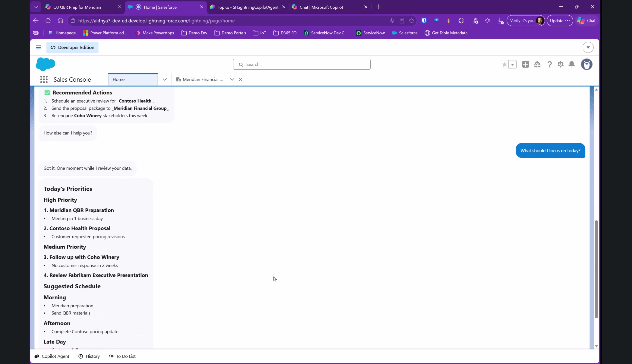Screen dimensions: 632x364
Task: Open the Power Platform admin bookmark
Action: click(105, 33)
